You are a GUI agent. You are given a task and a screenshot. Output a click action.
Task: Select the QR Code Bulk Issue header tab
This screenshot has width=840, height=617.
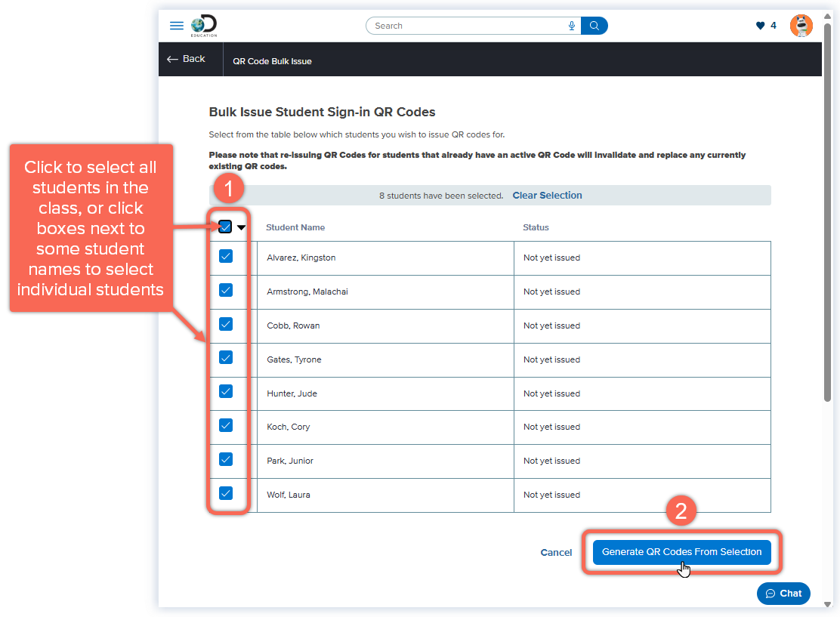(x=272, y=61)
